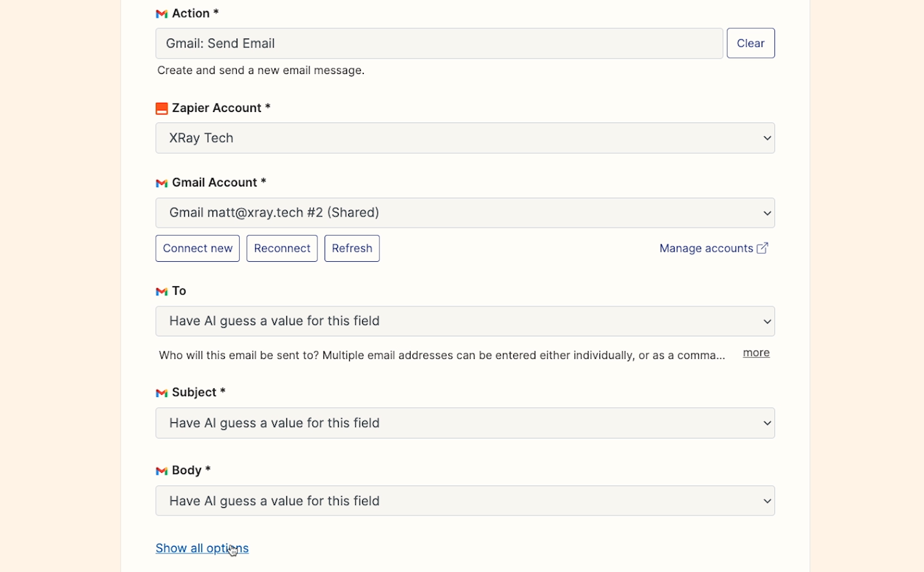The image size is (924, 572).
Task: Click the Connect new button
Action: (198, 248)
